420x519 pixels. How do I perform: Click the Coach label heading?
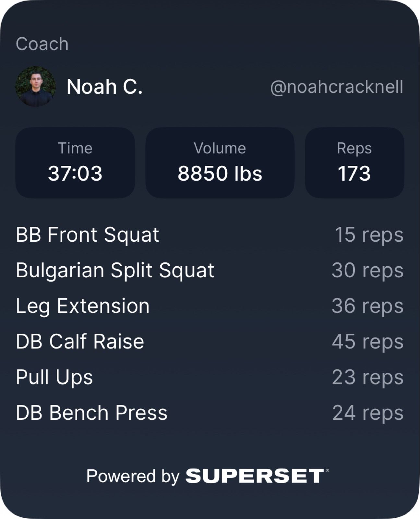[42, 44]
